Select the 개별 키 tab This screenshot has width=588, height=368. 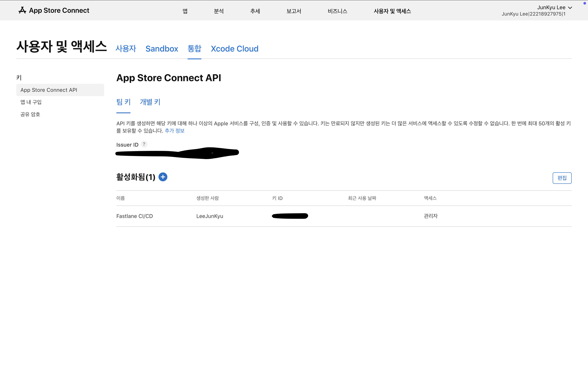coord(150,102)
